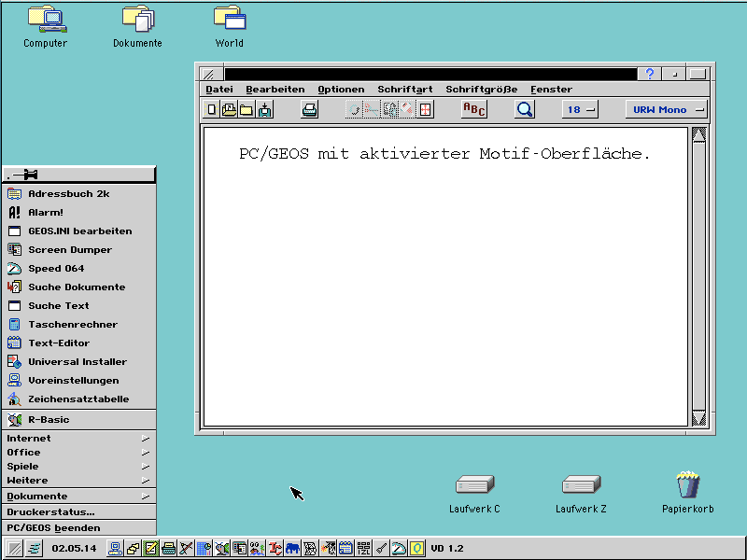
Task: Click the print icon in the editor toolbar
Action: point(310,110)
